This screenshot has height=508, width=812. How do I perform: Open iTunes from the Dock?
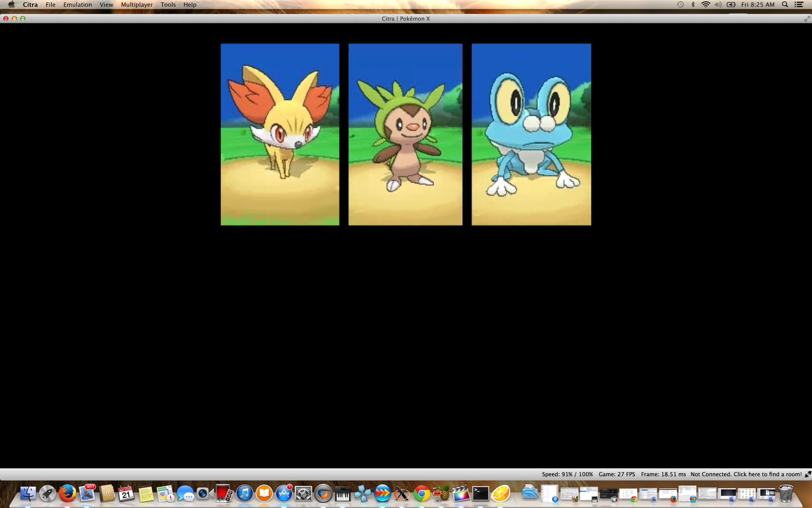(x=244, y=494)
